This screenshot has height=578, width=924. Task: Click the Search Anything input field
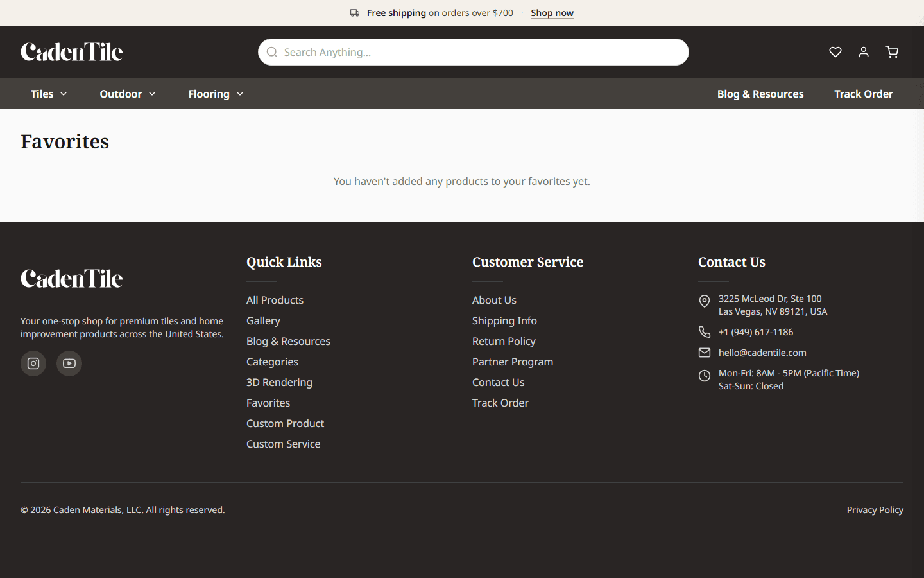pos(474,52)
